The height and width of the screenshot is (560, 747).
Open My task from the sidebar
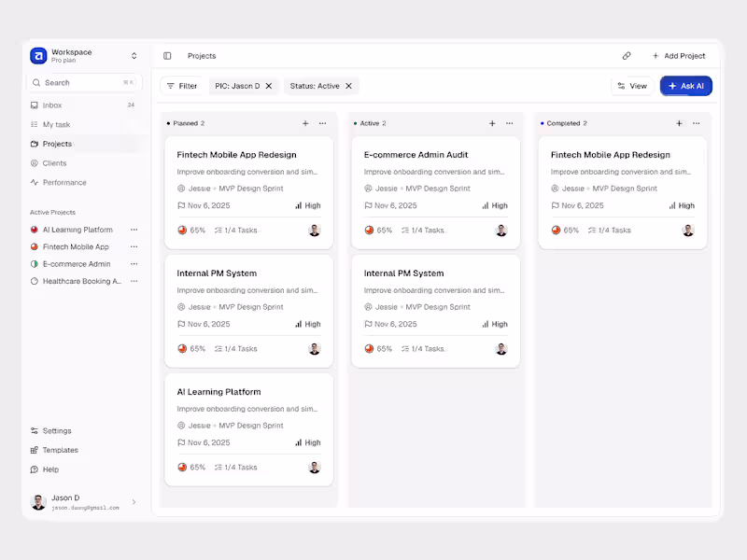(x=35, y=124)
